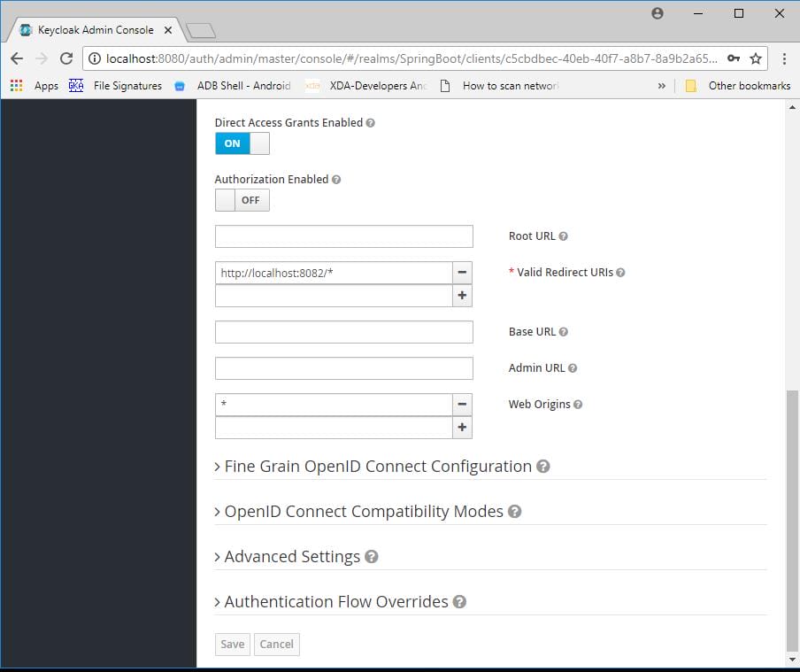The image size is (800, 672).
Task: Open help for Valid Redirect URIs
Action: (x=620, y=273)
